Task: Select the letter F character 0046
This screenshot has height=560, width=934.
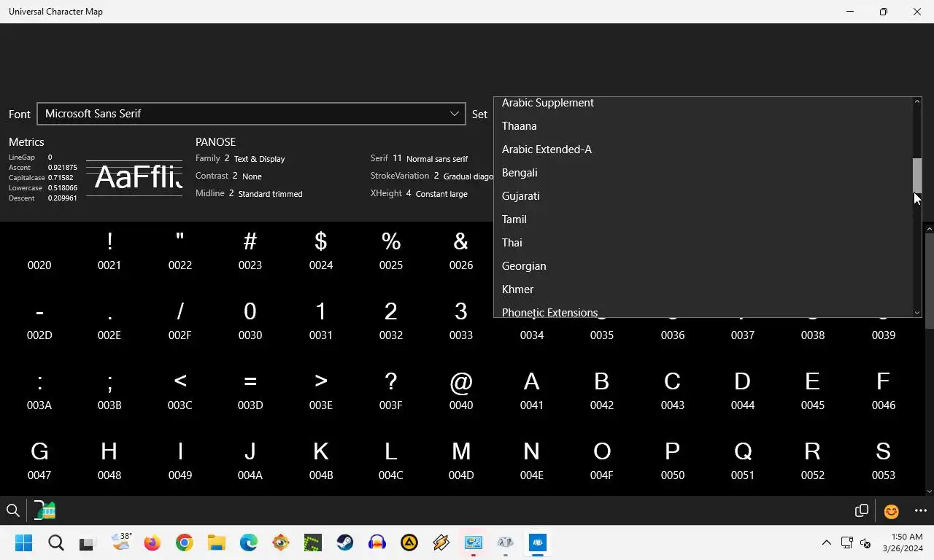Action: coord(883,390)
